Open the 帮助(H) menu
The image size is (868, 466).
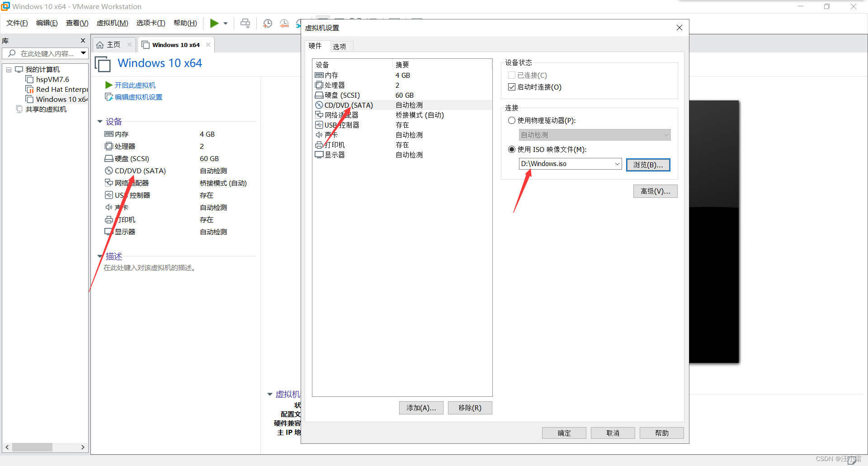point(185,23)
